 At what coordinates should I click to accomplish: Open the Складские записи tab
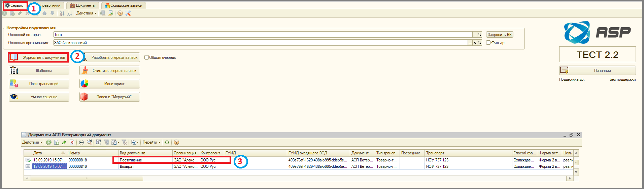tap(124, 5)
